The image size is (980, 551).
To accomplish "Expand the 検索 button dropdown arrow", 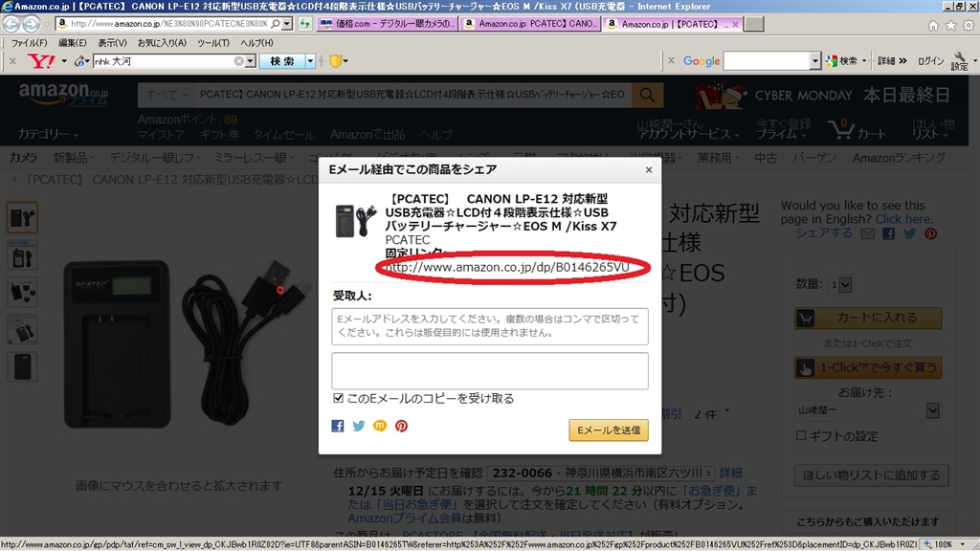I will [x=310, y=61].
